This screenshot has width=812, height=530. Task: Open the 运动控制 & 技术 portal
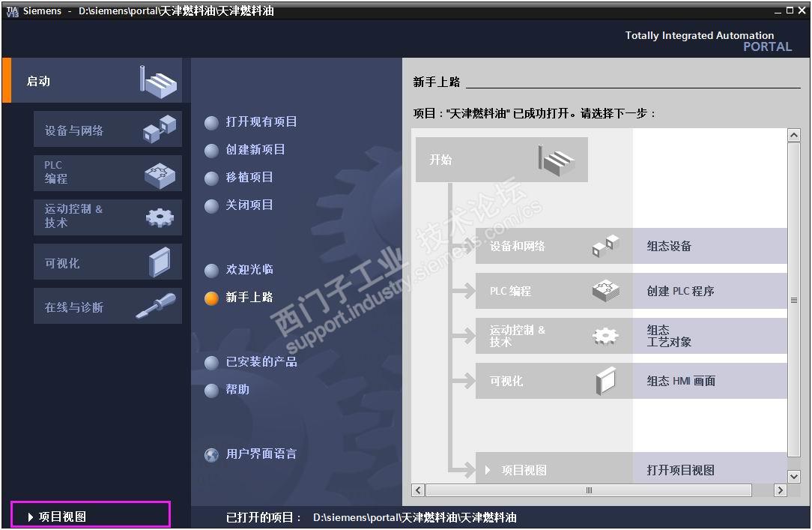(x=108, y=217)
